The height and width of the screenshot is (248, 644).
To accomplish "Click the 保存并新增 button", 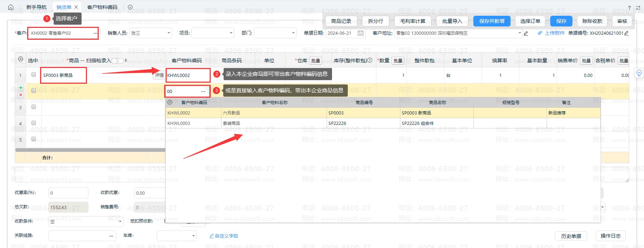I will tap(492, 21).
